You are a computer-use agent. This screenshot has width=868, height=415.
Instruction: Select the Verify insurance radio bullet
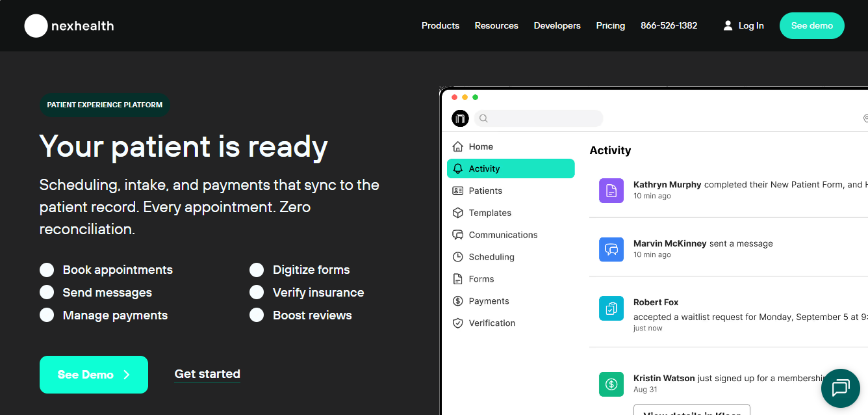coord(257,293)
